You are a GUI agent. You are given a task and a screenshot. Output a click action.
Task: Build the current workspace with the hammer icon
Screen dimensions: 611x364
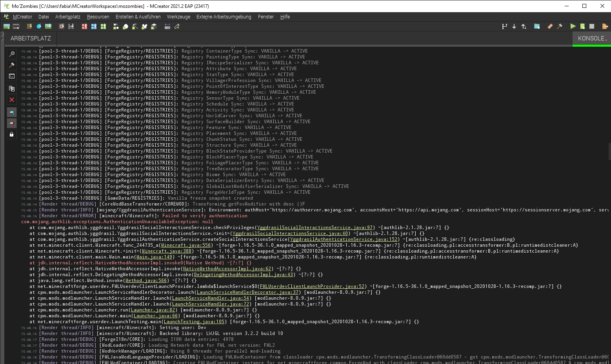click(560, 26)
